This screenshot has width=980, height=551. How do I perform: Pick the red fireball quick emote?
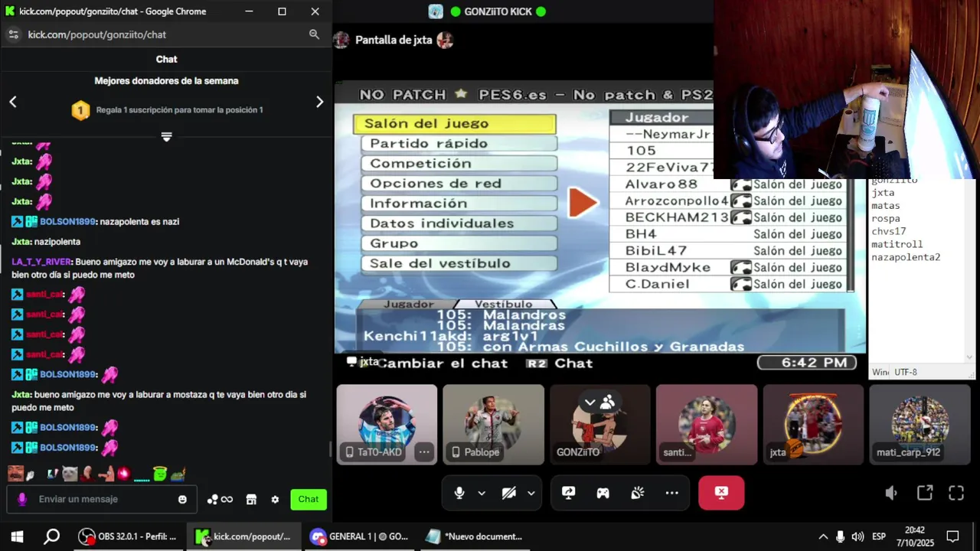point(123,474)
